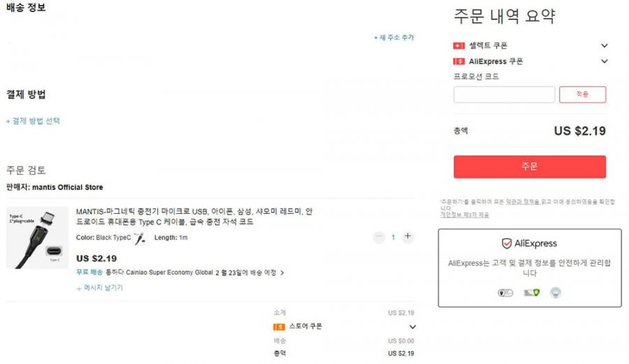Viewport: 629px width, 364px height.
Task: Click the round blue security badge
Action: 555,293
